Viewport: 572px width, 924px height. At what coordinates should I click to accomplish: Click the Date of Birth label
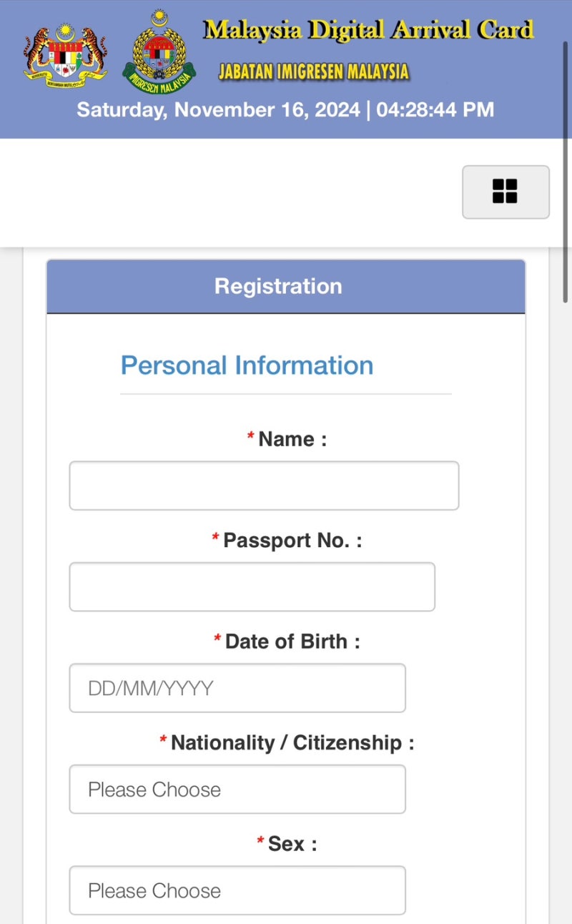click(292, 642)
